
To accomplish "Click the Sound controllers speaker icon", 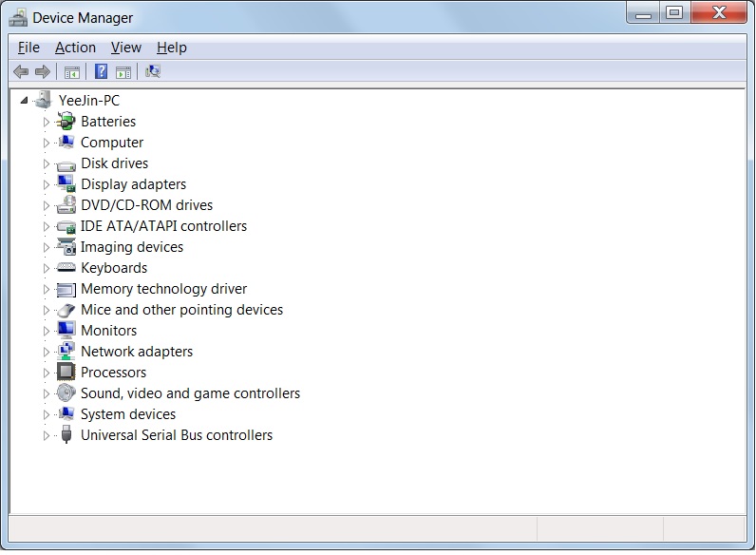I will (x=66, y=392).
